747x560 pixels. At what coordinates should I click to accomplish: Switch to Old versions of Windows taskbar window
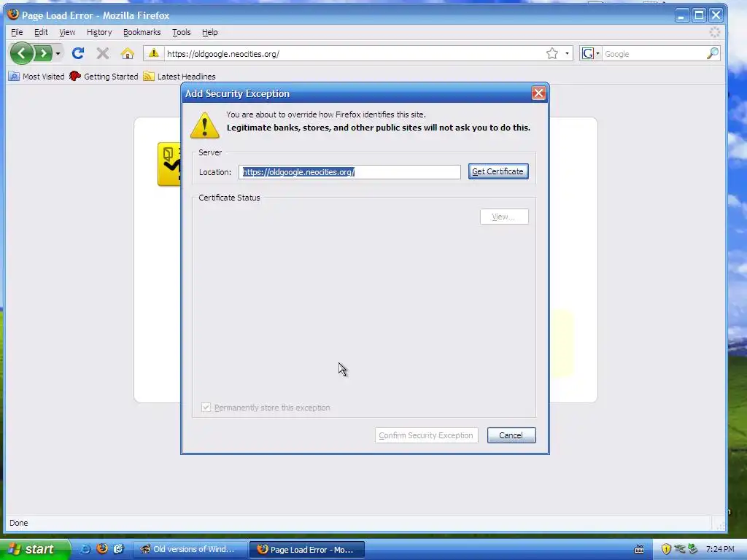point(190,549)
